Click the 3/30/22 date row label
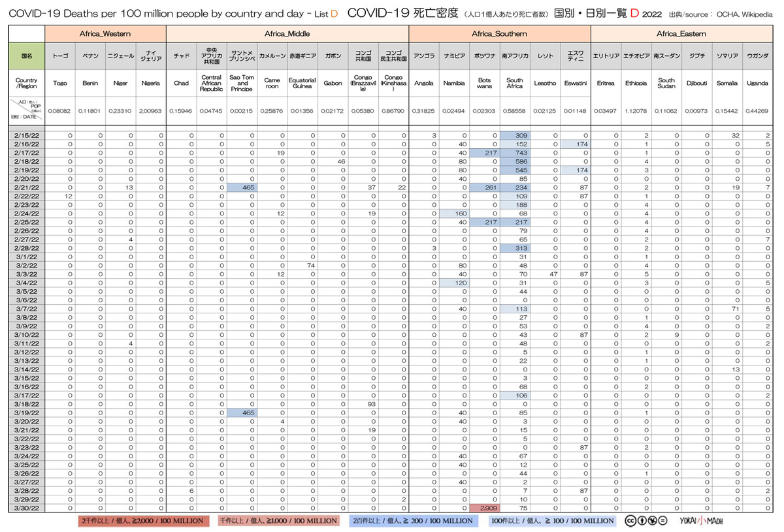 point(27,508)
